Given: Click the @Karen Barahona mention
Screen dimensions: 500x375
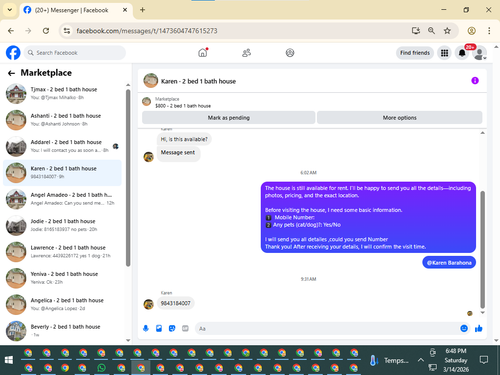Looking at the screenshot, I should coord(449,263).
